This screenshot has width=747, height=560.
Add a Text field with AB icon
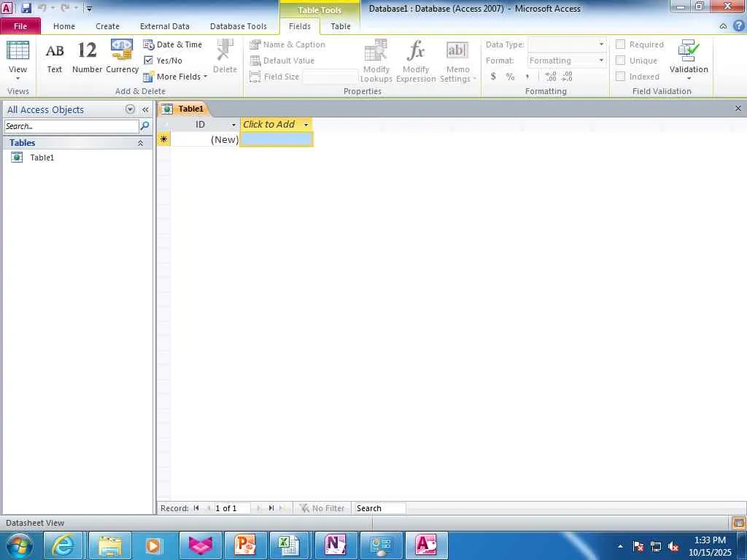point(54,50)
